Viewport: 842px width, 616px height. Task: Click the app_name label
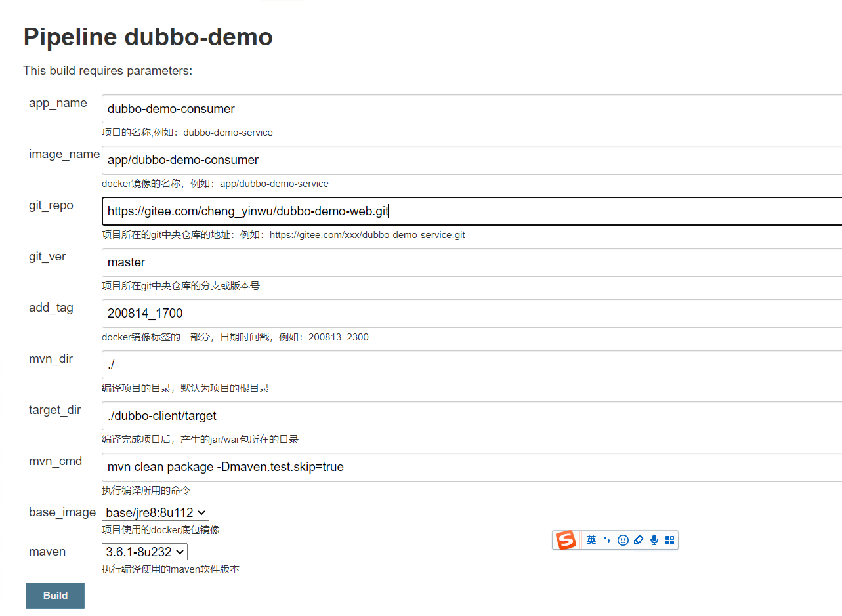pyautogui.click(x=58, y=103)
